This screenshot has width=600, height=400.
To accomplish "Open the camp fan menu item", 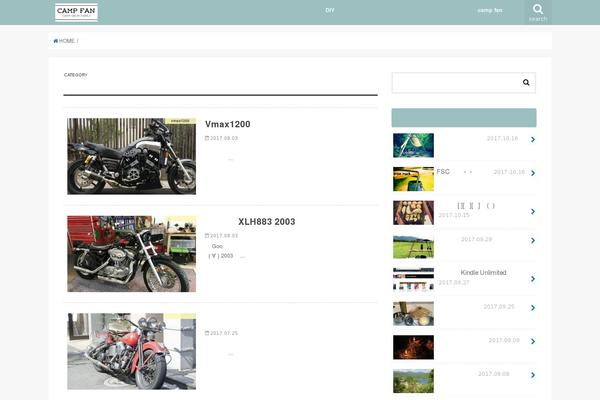I will click(x=490, y=10).
